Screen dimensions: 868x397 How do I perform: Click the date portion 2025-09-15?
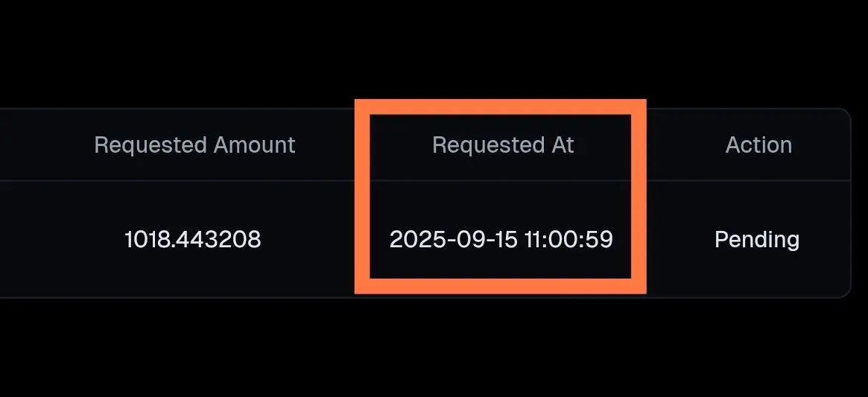454,240
